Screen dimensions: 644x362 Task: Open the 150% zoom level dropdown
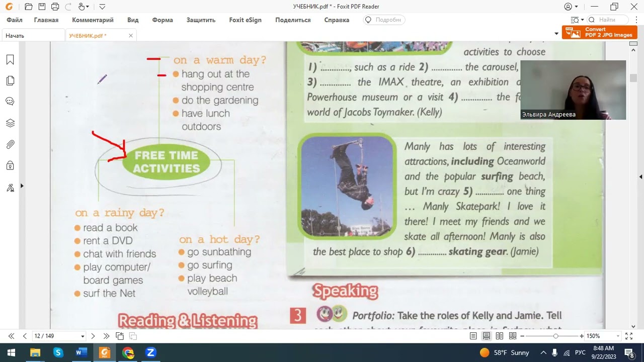[618, 336]
